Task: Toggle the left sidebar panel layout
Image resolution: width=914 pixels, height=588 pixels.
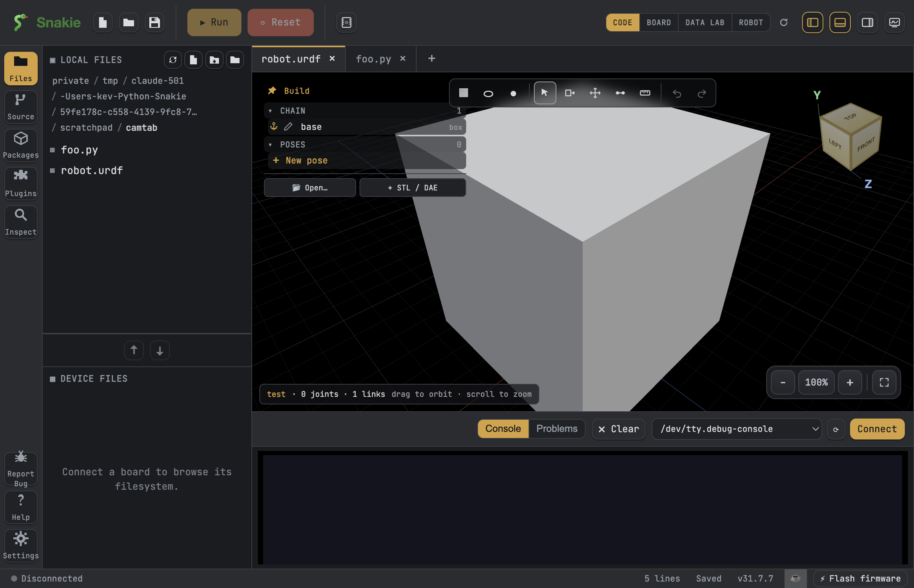Action: tap(812, 22)
